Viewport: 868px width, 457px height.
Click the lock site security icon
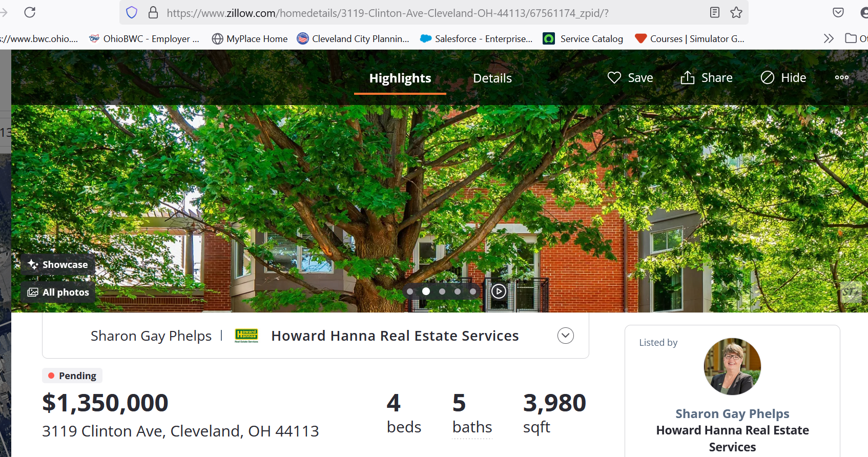(x=153, y=13)
